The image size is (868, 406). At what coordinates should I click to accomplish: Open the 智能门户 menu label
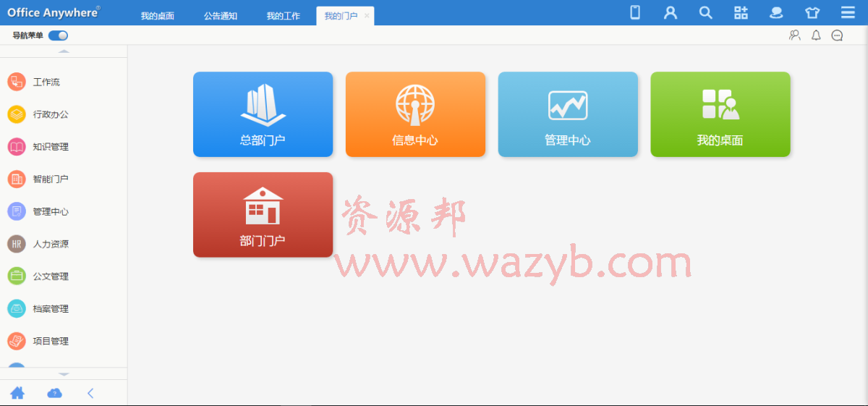(51, 179)
